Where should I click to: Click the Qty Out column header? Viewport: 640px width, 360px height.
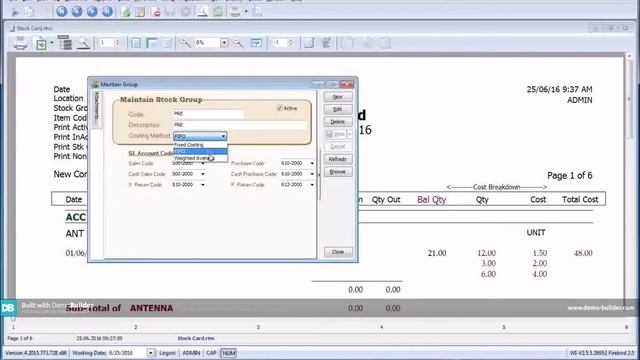pos(386,200)
